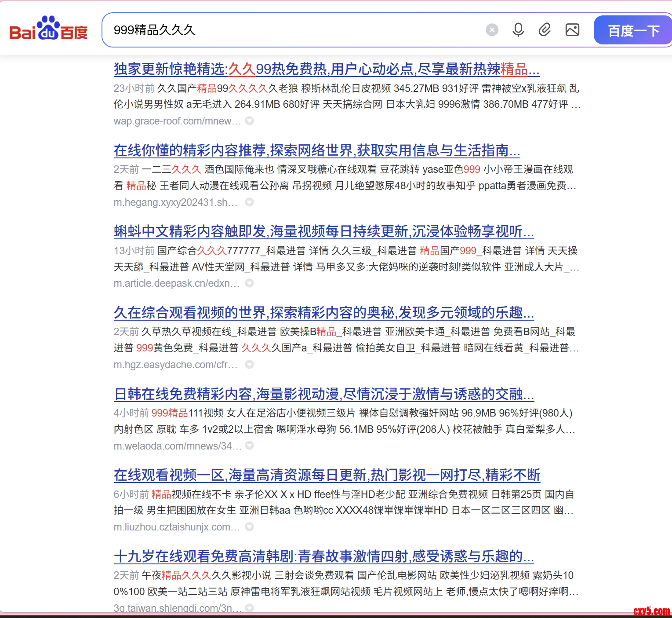Open result titled 蝌蚪中文精彩内容触即发
The image size is (672, 618).
pos(324,231)
